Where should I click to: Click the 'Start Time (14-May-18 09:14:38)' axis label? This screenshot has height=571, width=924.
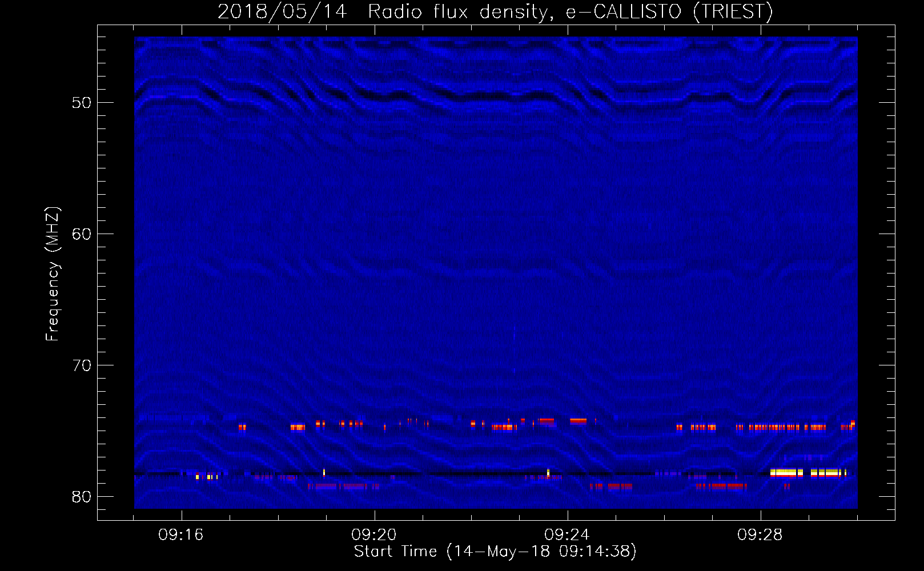pos(495,551)
